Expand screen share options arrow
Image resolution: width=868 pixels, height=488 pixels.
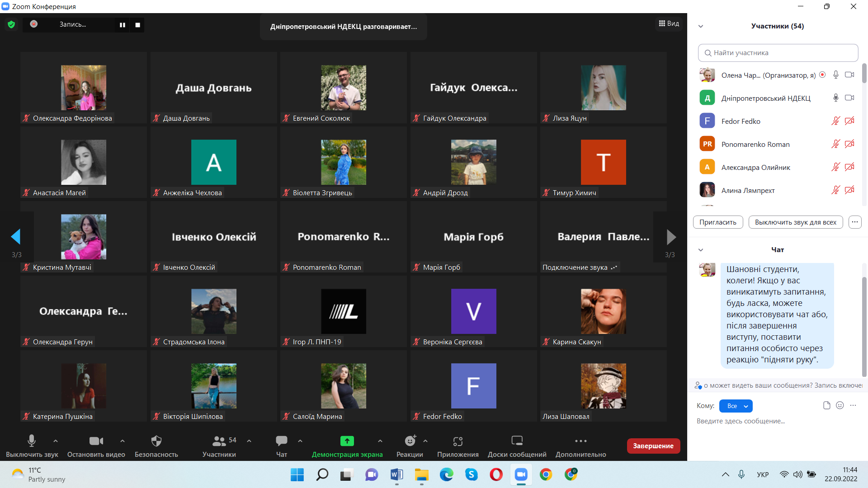tap(380, 441)
